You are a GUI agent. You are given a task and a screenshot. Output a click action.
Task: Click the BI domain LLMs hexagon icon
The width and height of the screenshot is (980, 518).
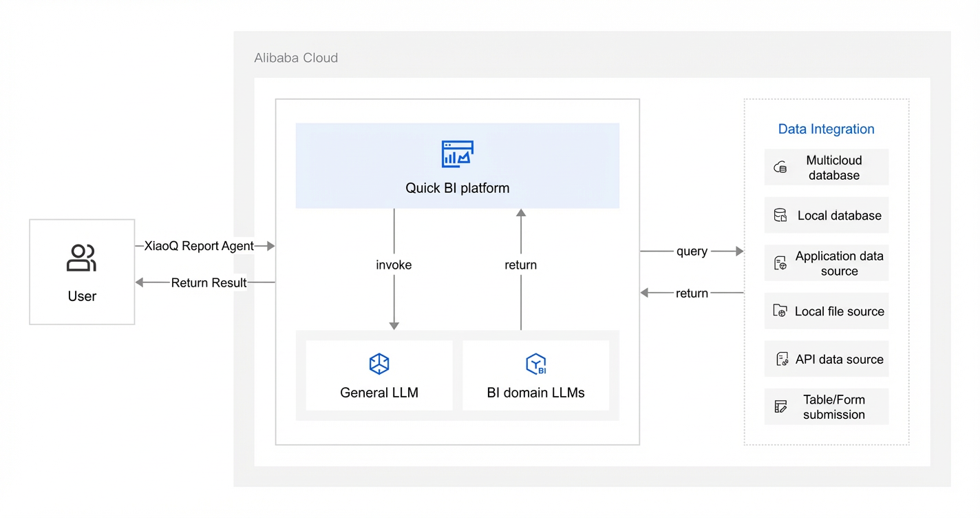click(x=536, y=364)
